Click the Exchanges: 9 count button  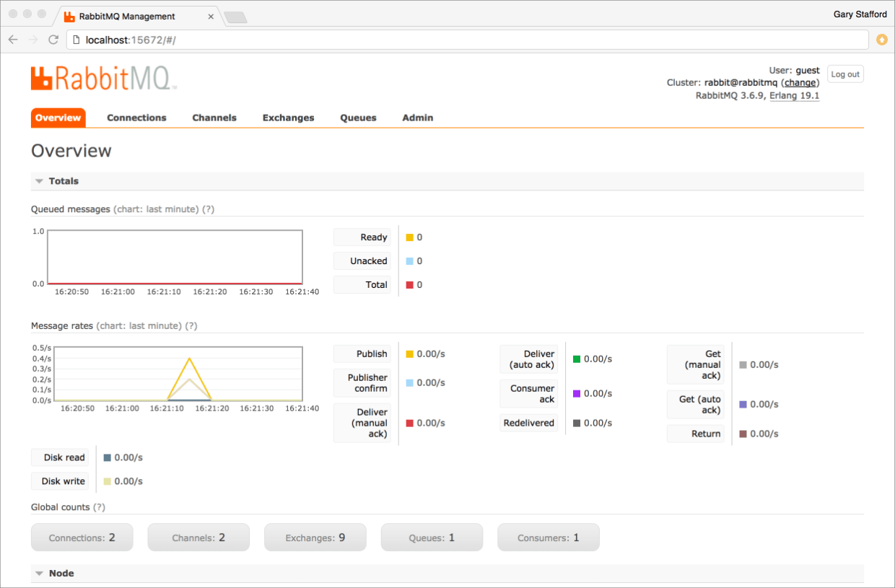tap(315, 537)
